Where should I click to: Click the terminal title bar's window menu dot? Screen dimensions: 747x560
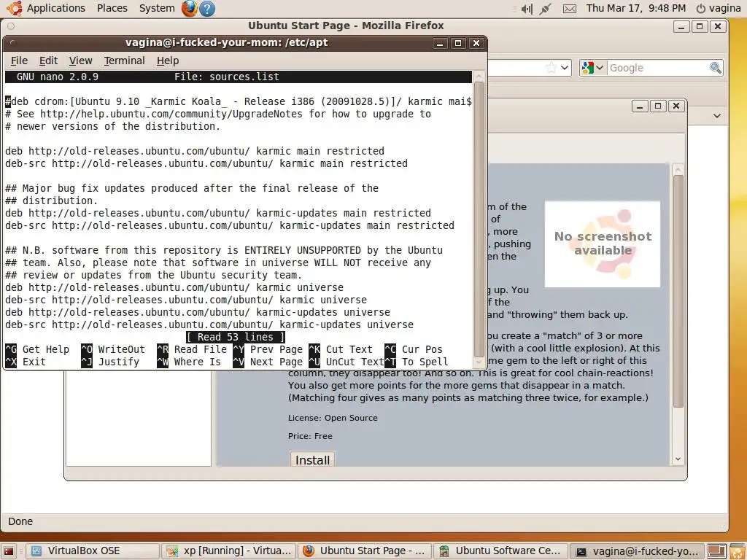coord(12,43)
